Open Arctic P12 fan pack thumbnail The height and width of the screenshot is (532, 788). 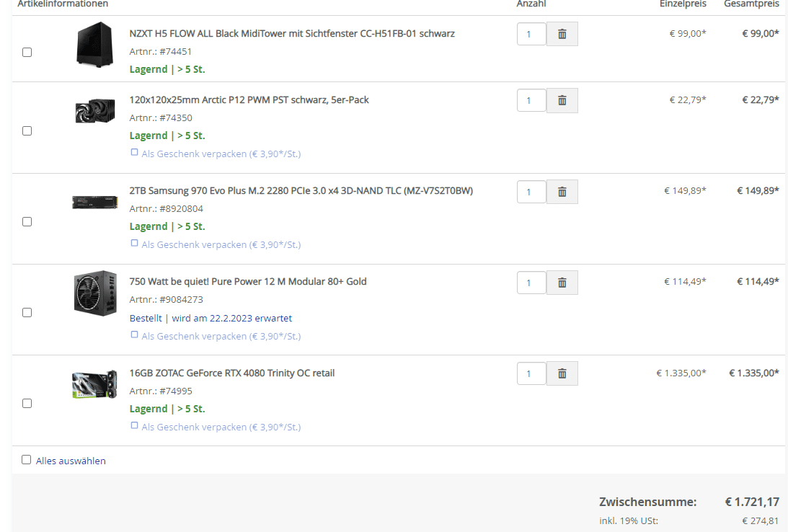tap(95, 110)
